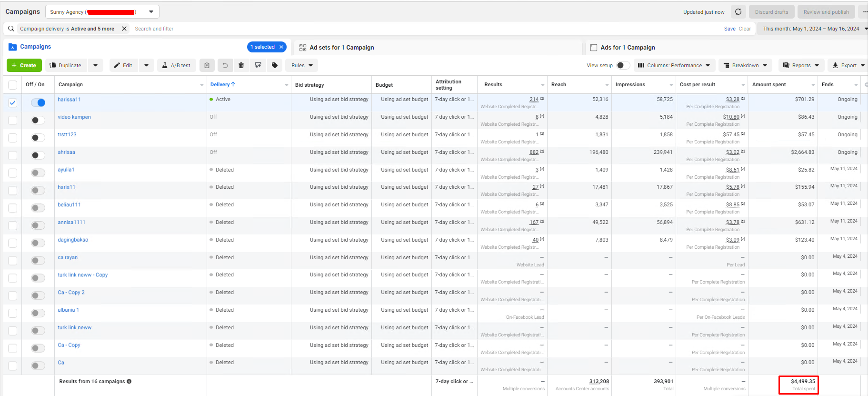Click Save filter link
Viewport: 868px width, 396px height.
(x=729, y=29)
